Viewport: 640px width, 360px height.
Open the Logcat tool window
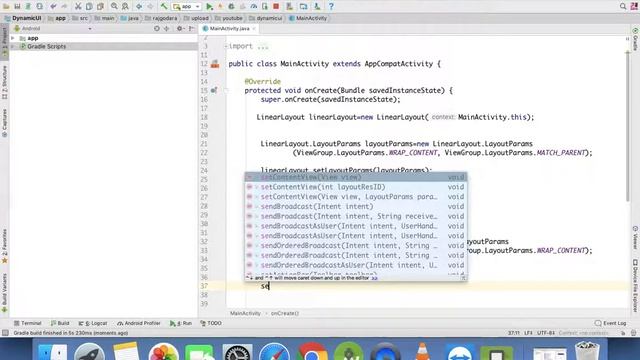[x=93, y=323]
